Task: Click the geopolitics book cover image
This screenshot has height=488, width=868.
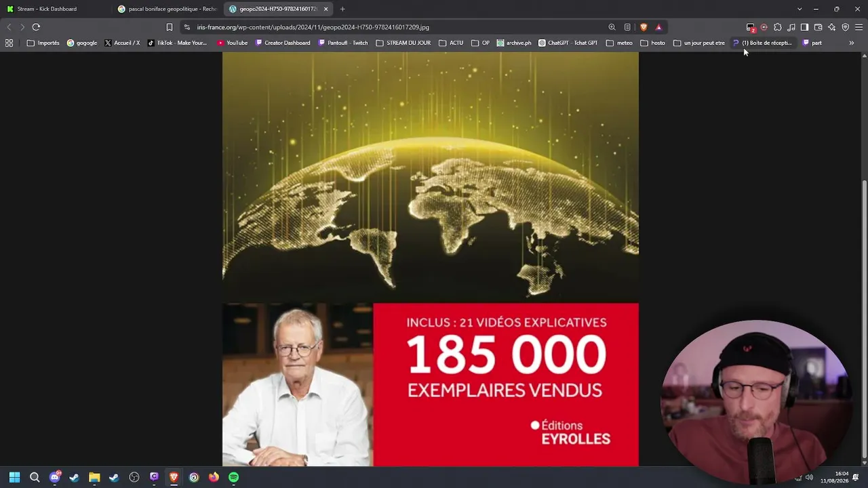Action: tap(431, 260)
